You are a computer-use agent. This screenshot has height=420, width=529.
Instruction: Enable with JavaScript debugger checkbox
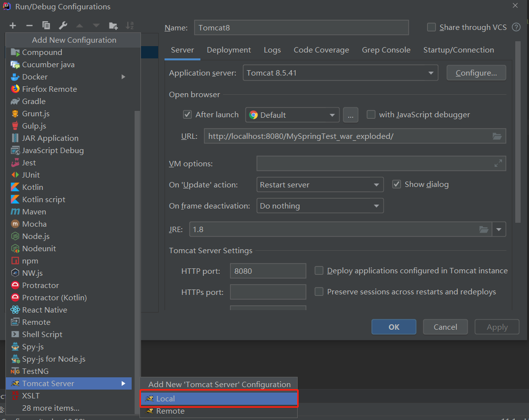(371, 115)
